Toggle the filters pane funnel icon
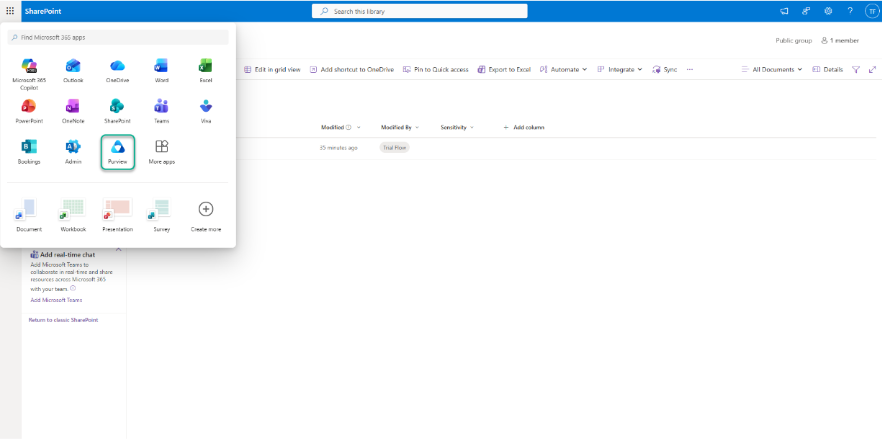The height and width of the screenshot is (441, 882). pyautogui.click(x=856, y=69)
